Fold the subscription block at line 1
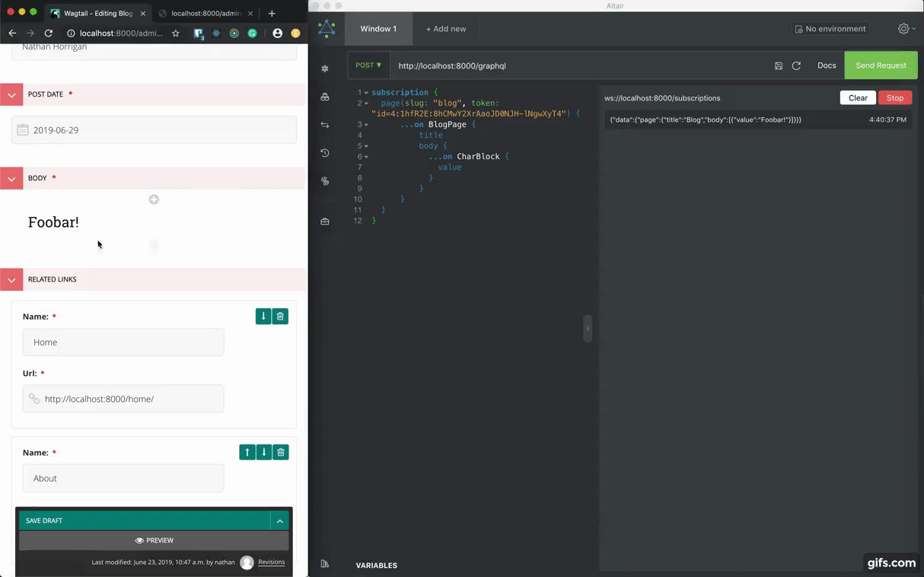Image resolution: width=924 pixels, height=577 pixels. click(366, 93)
